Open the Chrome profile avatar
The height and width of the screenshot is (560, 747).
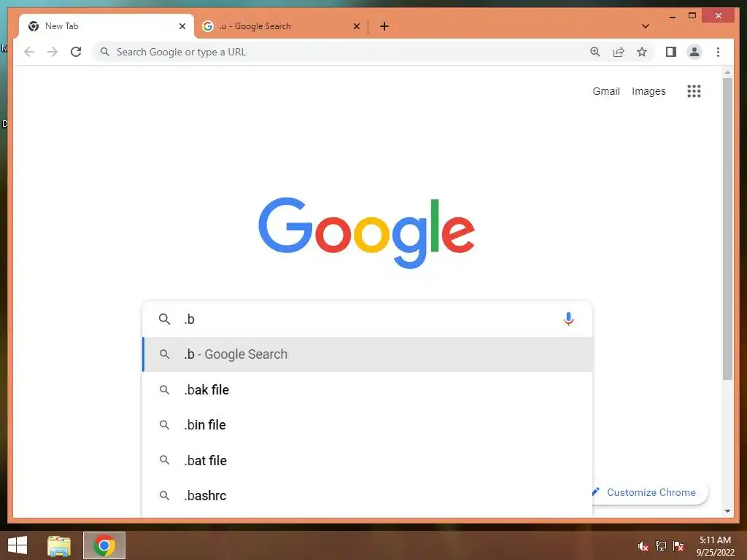tap(694, 52)
